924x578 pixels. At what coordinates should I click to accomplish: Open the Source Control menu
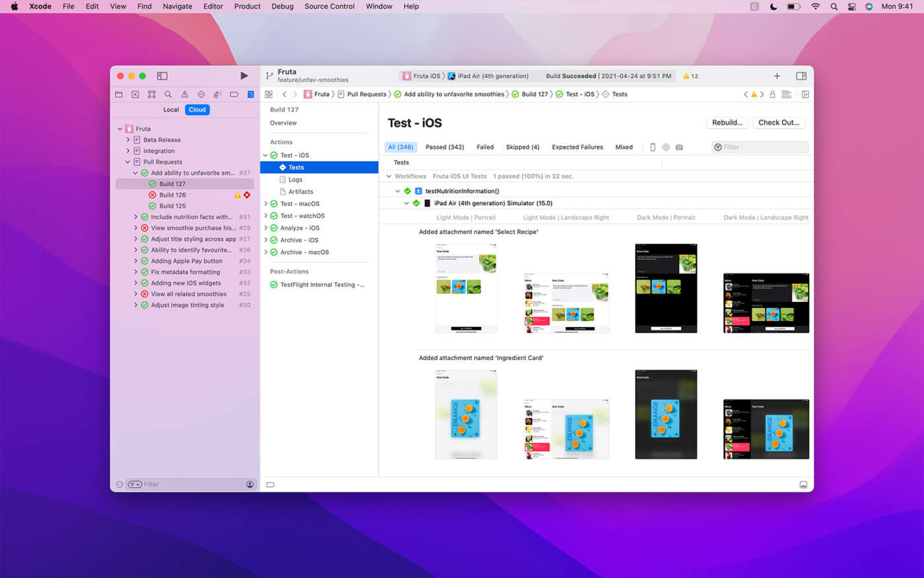coord(329,7)
